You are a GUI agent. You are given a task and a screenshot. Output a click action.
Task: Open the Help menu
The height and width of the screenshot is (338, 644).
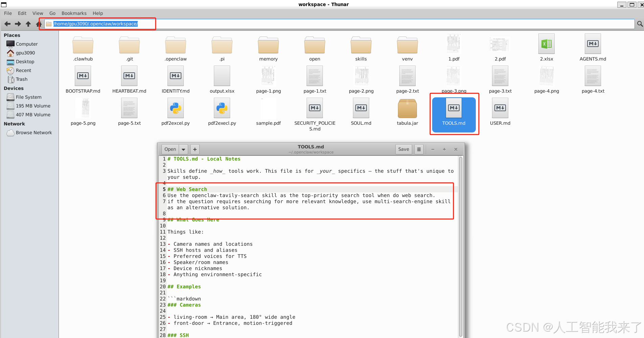pos(98,13)
